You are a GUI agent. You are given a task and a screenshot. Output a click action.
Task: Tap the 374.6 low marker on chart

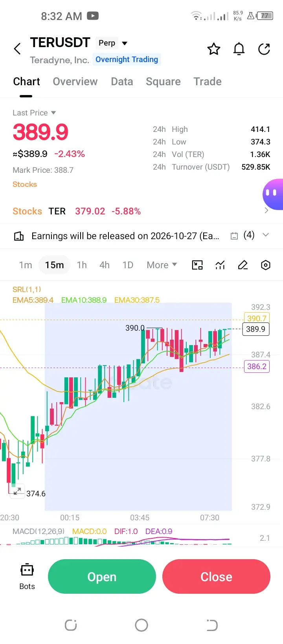point(36,494)
